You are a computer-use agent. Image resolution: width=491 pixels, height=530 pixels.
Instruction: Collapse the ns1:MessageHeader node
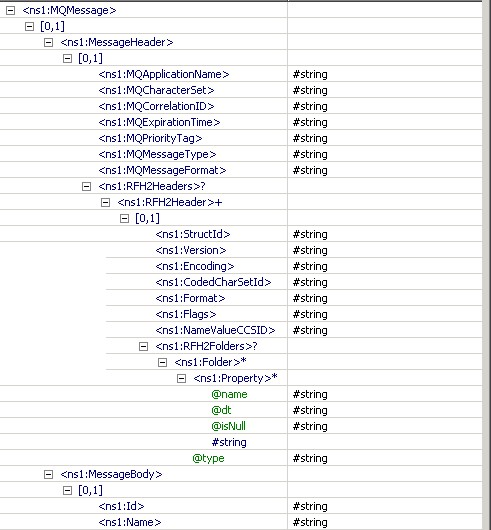click(48, 43)
